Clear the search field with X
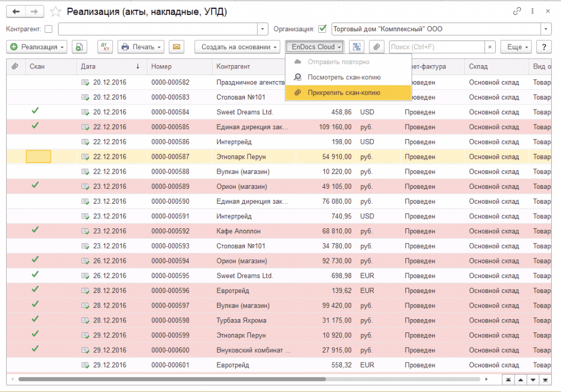 (490, 47)
